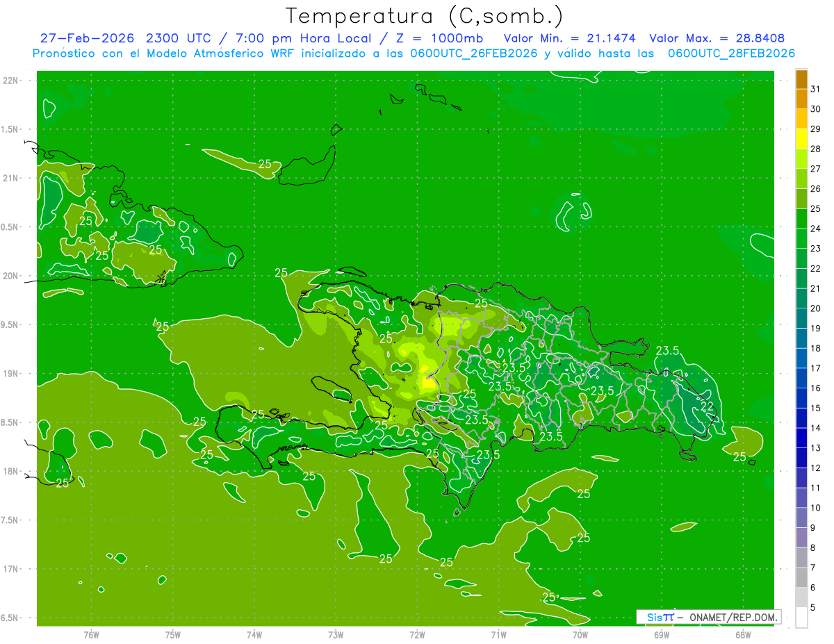Click the "22" contour label on the map

pyautogui.click(x=708, y=407)
